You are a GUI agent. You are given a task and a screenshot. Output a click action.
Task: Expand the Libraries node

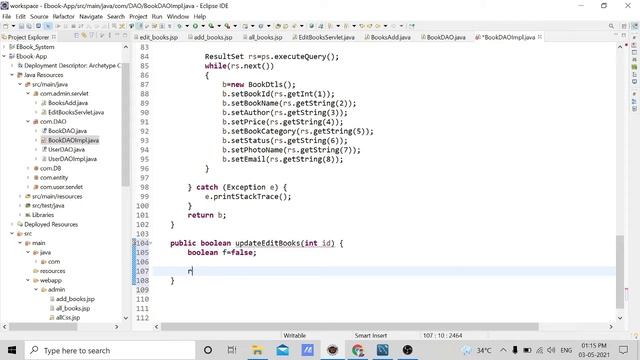click(x=20, y=215)
